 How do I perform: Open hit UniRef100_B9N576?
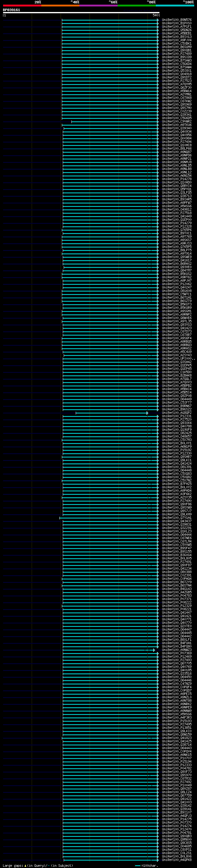pyautogui.click(x=177, y=20)
